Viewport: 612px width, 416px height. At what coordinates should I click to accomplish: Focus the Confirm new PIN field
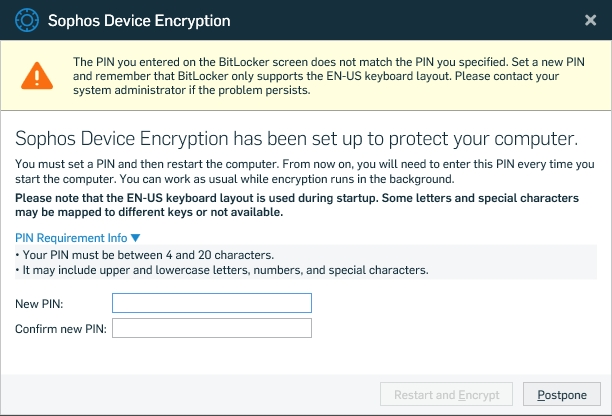point(212,328)
